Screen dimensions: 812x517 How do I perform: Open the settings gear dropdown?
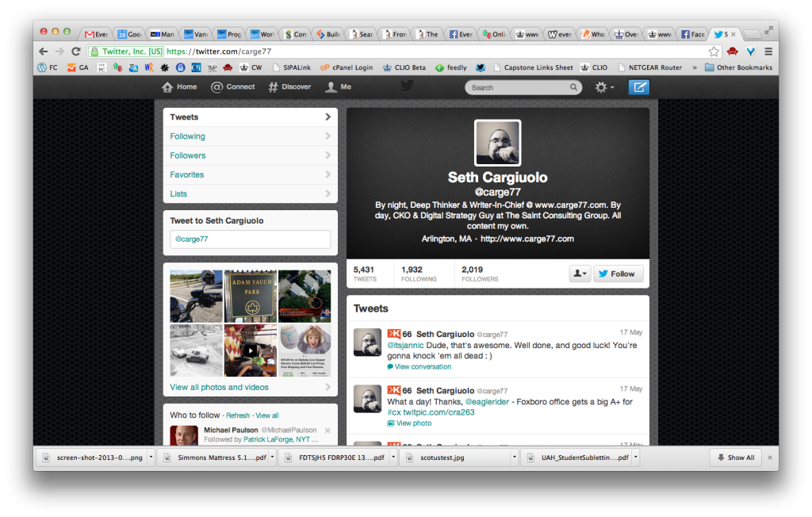point(603,87)
